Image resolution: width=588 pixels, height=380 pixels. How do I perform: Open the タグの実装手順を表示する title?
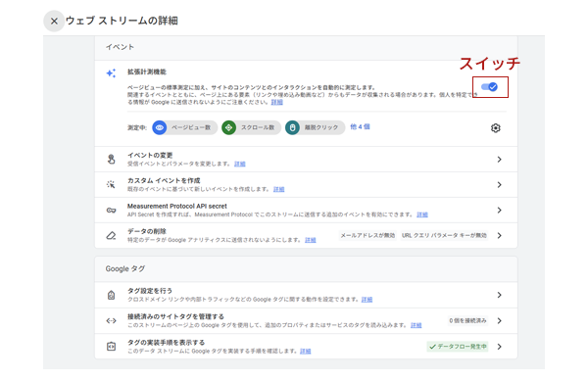point(167,343)
